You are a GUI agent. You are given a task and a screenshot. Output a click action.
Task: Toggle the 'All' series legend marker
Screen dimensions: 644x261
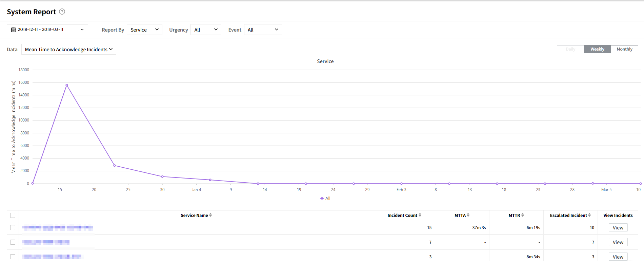(322, 199)
